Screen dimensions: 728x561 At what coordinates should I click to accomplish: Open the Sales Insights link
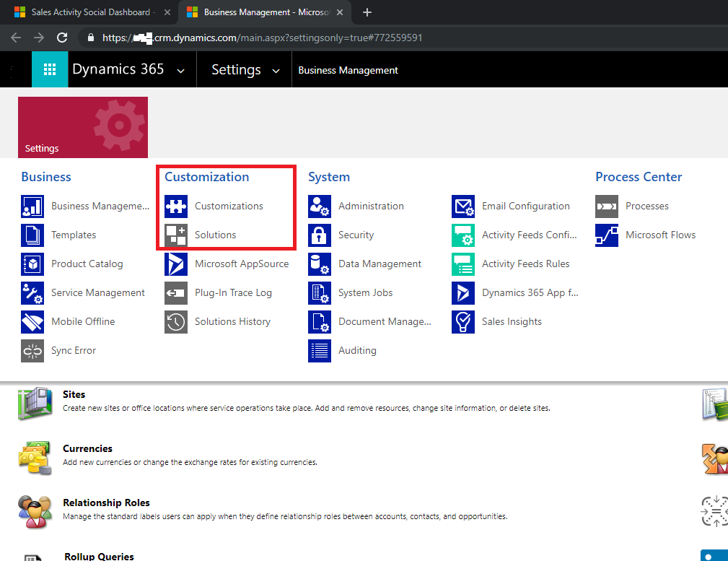[x=512, y=321]
